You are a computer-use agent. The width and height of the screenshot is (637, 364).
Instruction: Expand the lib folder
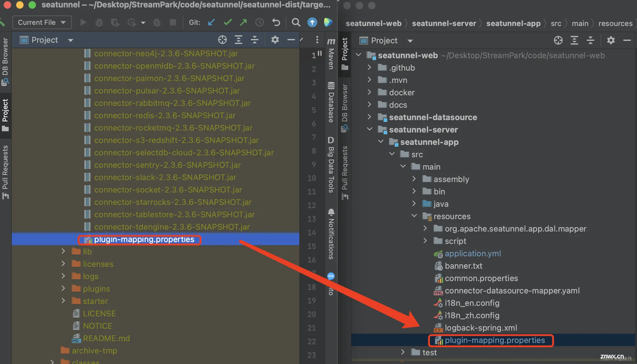pos(63,251)
